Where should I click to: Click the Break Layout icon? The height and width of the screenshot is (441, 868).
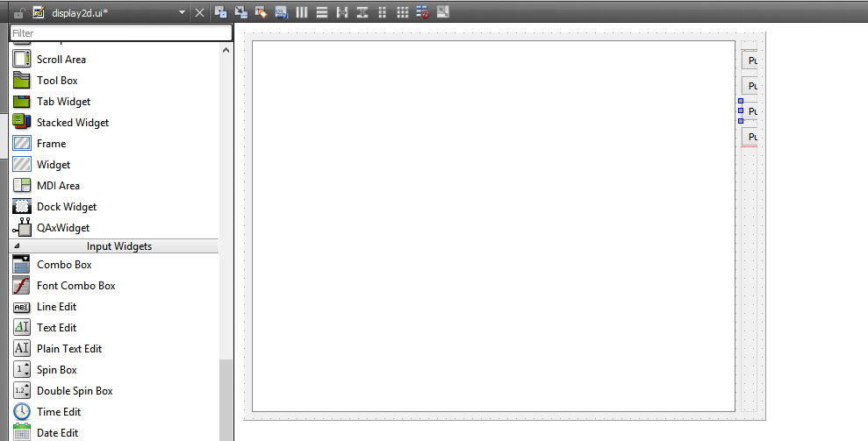(x=422, y=12)
